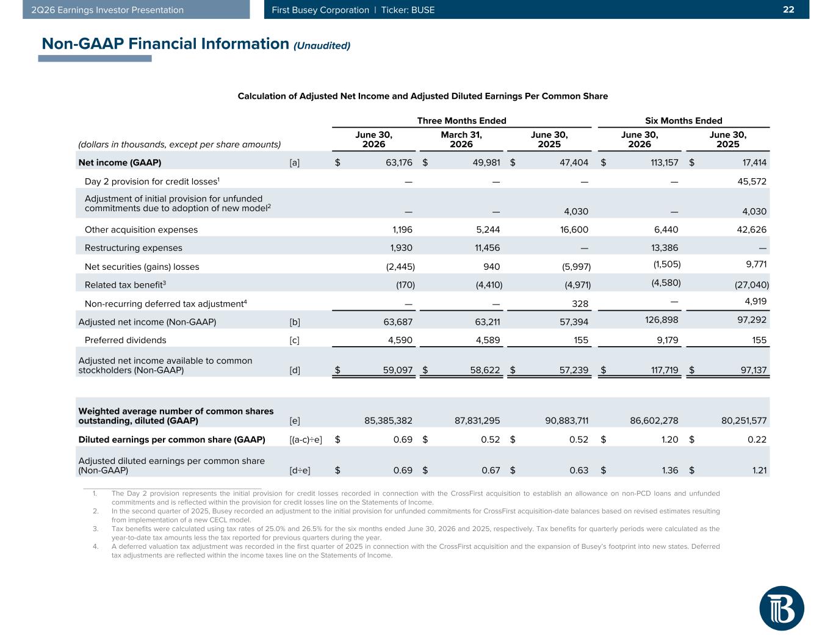The width and height of the screenshot is (833, 644).
Task: Select the "Non-recurring deferred tax adjustment" row label
Action: pyautogui.click(x=165, y=303)
